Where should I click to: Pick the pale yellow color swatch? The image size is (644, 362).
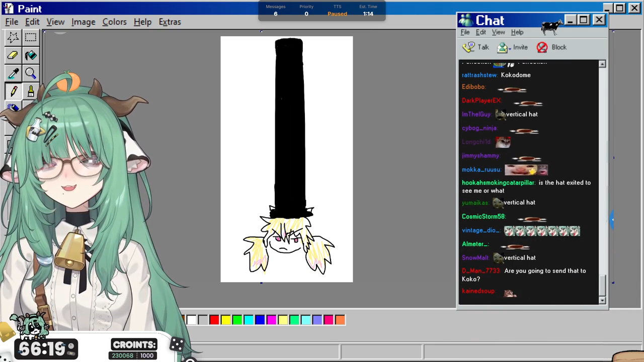point(283,320)
